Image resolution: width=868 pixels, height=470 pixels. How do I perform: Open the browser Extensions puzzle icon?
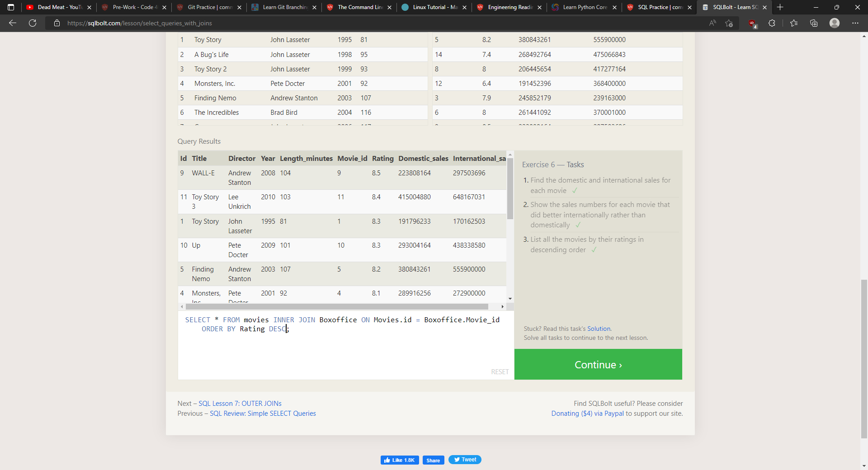(772, 23)
